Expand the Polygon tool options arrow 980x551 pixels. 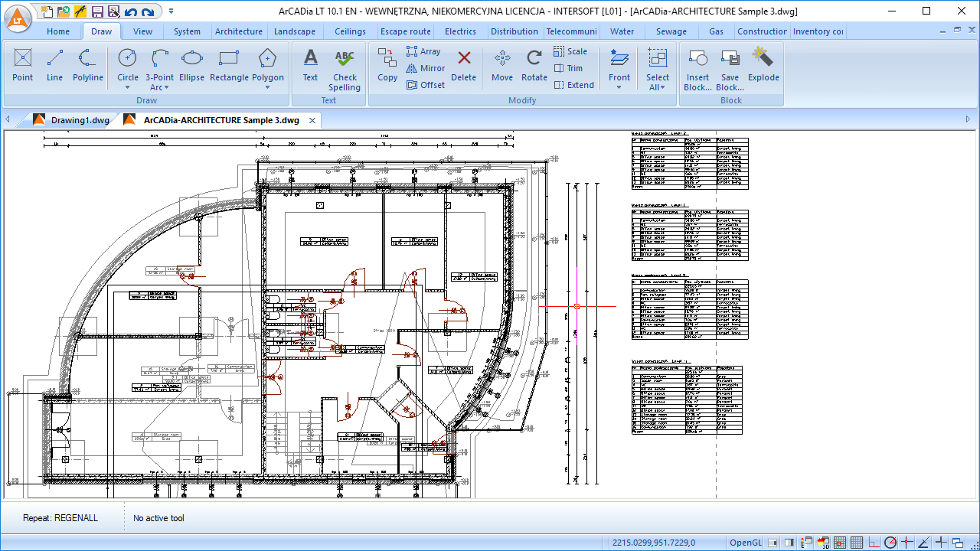point(267,87)
